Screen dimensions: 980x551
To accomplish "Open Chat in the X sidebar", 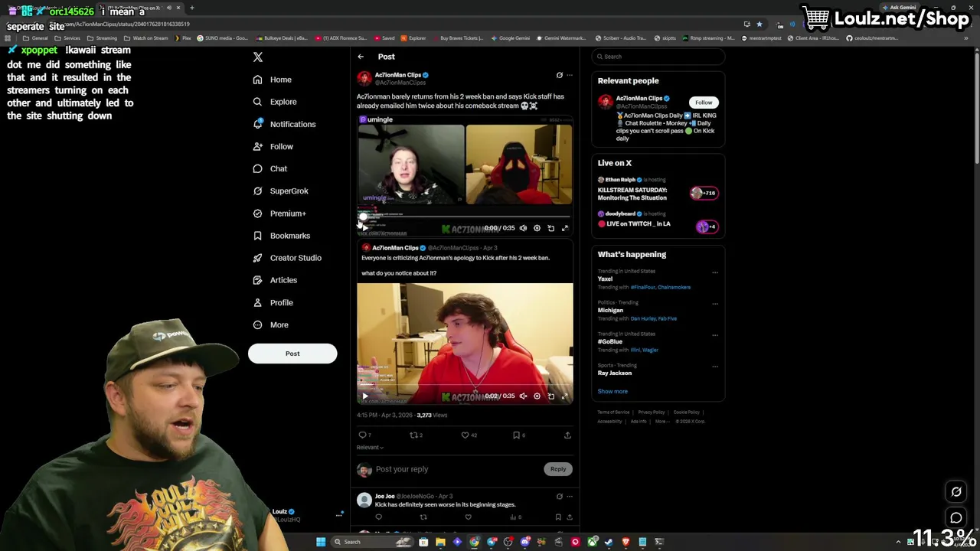I will (x=270, y=168).
